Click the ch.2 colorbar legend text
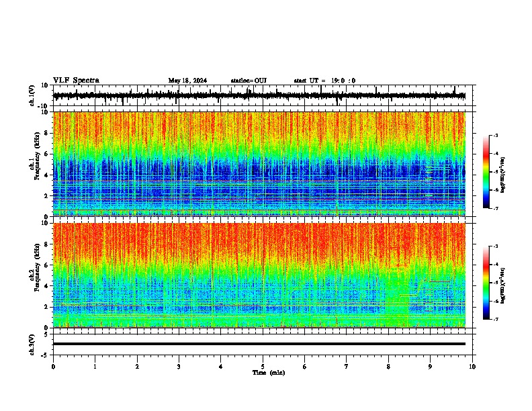Viewport: 532px width, 411px height. tap(503, 285)
